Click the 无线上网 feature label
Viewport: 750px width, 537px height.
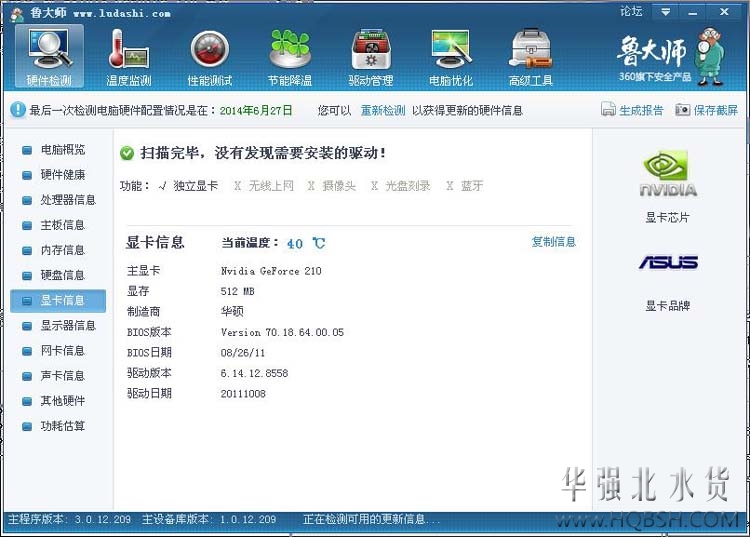pyautogui.click(x=271, y=186)
